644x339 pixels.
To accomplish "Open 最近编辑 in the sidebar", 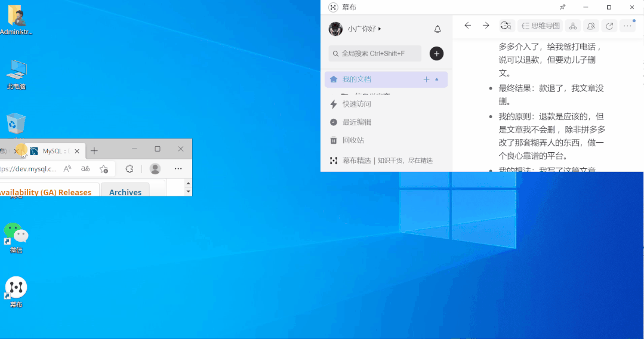I will 356,122.
